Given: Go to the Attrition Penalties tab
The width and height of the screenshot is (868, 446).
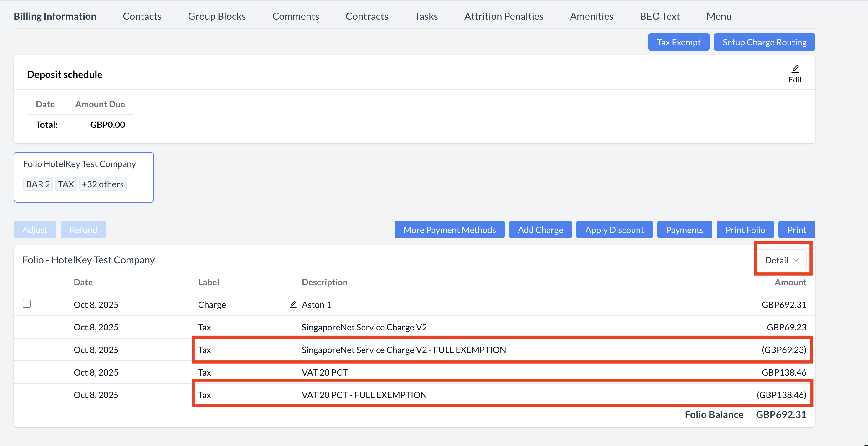Looking at the screenshot, I should pos(504,16).
